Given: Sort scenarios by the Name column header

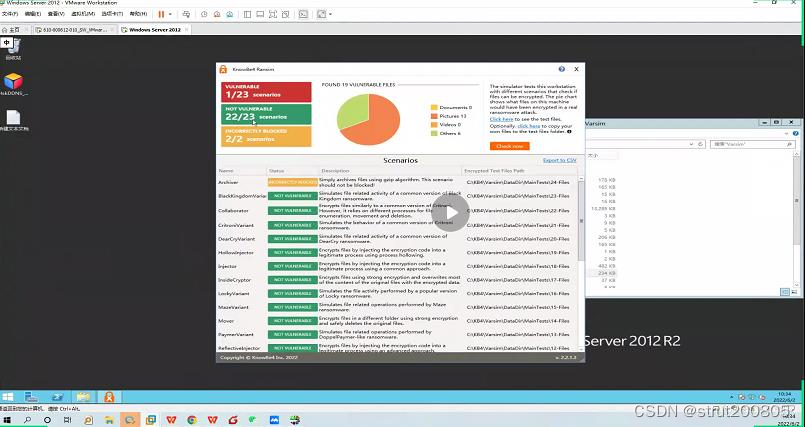Looking at the screenshot, I should [226, 171].
